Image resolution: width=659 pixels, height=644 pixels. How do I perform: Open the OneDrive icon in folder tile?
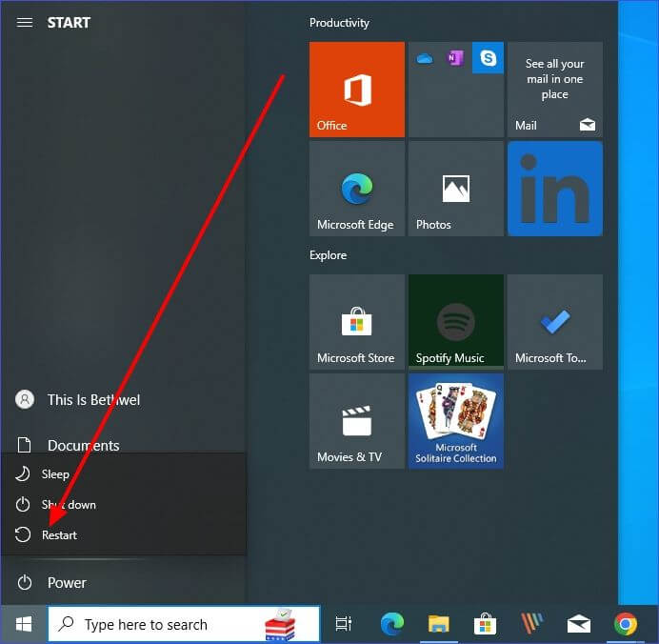click(425, 58)
